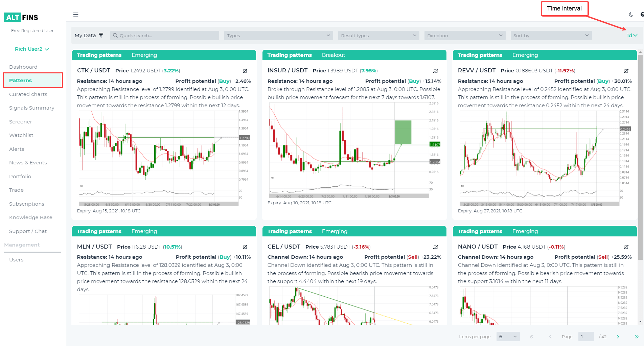Image resolution: width=644 pixels, height=346 pixels.
Task: Click the My Data filter funnel icon
Action: tap(101, 35)
